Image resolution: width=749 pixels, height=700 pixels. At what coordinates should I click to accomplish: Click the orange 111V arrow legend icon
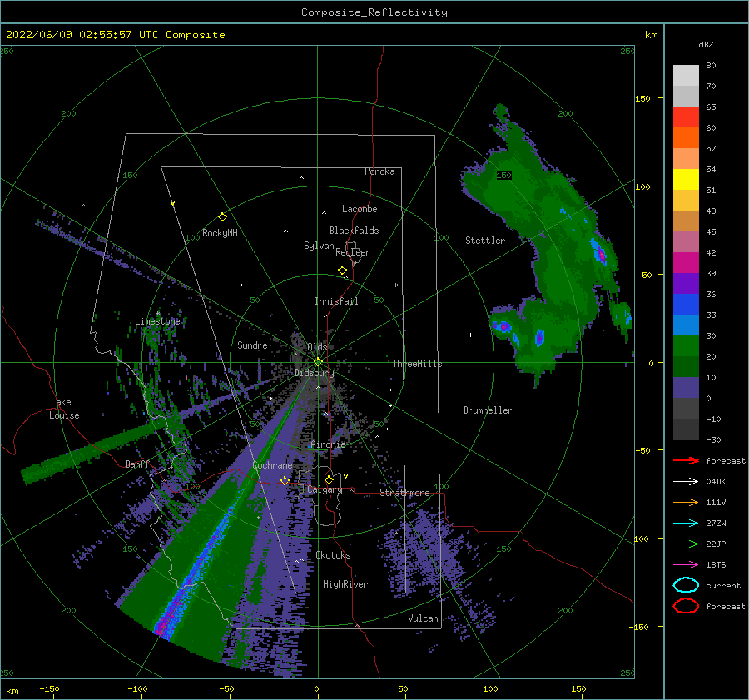(x=686, y=502)
